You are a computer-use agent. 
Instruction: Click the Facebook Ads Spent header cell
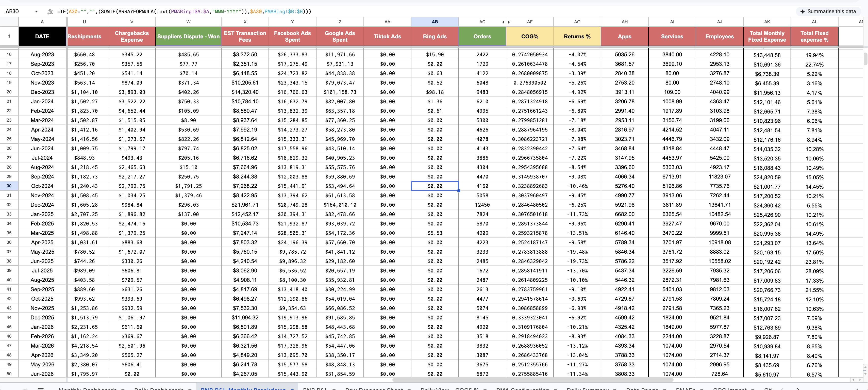click(292, 36)
